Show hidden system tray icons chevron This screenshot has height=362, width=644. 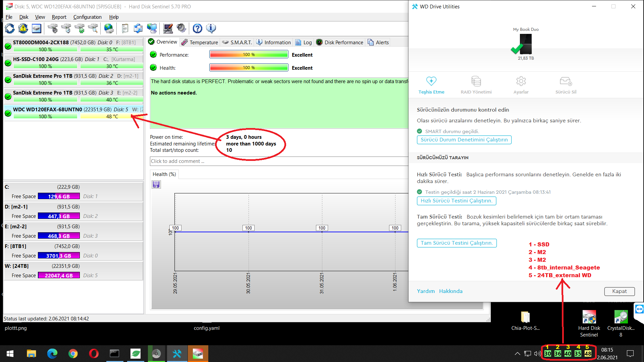coord(517,353)
